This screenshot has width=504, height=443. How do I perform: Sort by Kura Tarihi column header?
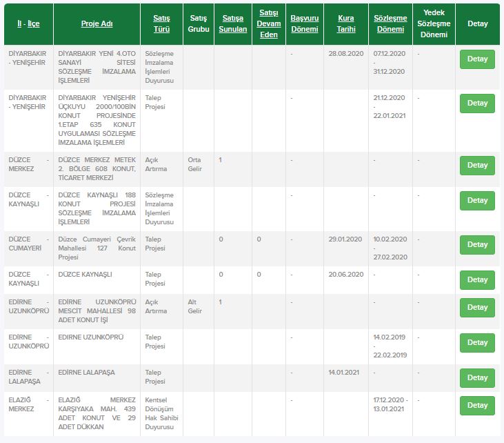346,24
